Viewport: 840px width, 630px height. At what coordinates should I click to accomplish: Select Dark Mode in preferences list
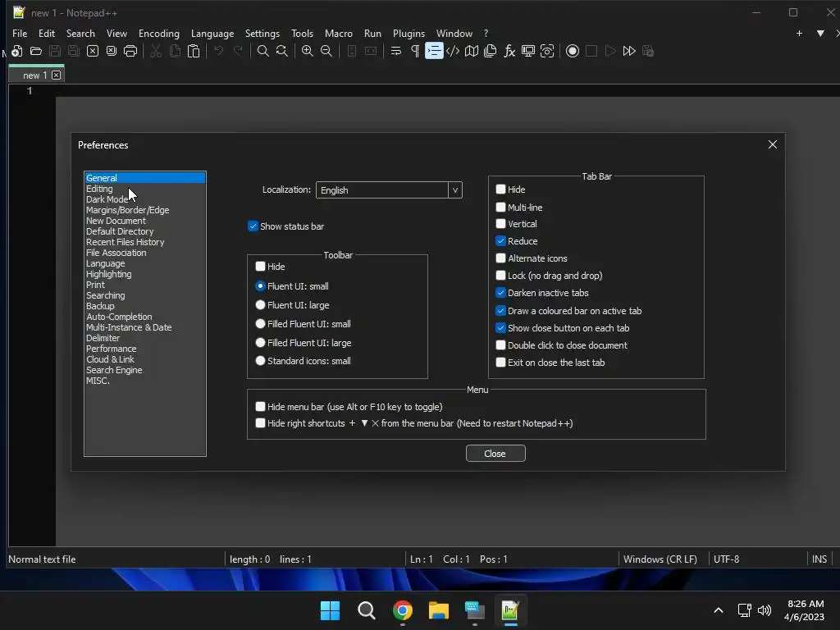click(107, 199)
